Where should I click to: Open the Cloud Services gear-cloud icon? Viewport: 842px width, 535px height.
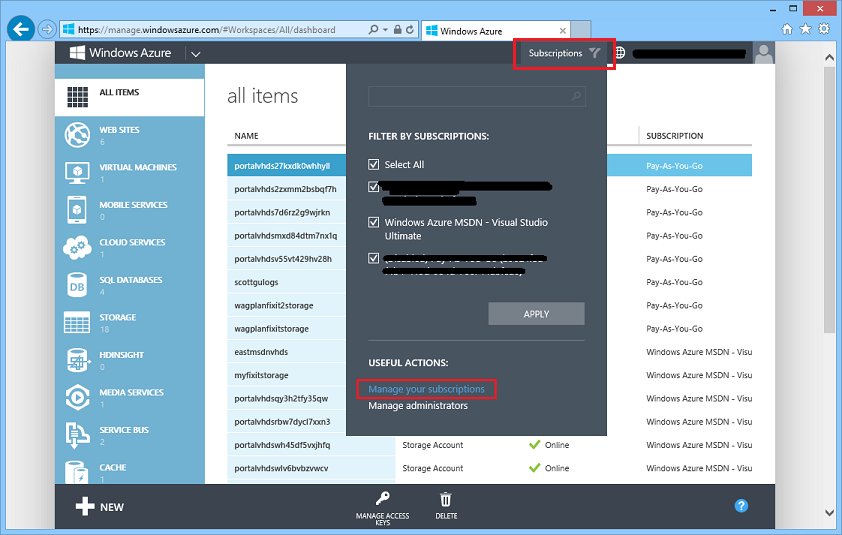point(77,248)
